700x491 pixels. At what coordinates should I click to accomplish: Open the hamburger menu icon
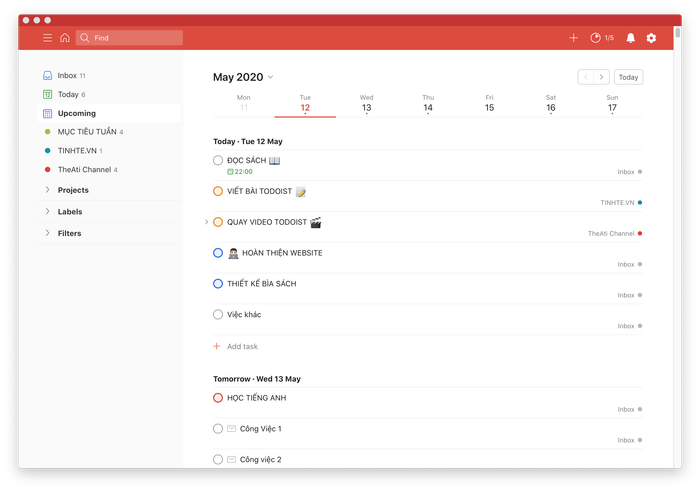[47, 38]
